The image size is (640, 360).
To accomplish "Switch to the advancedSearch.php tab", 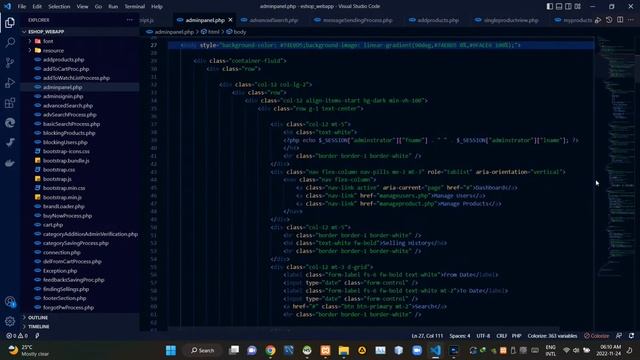I will coord(269,20).
